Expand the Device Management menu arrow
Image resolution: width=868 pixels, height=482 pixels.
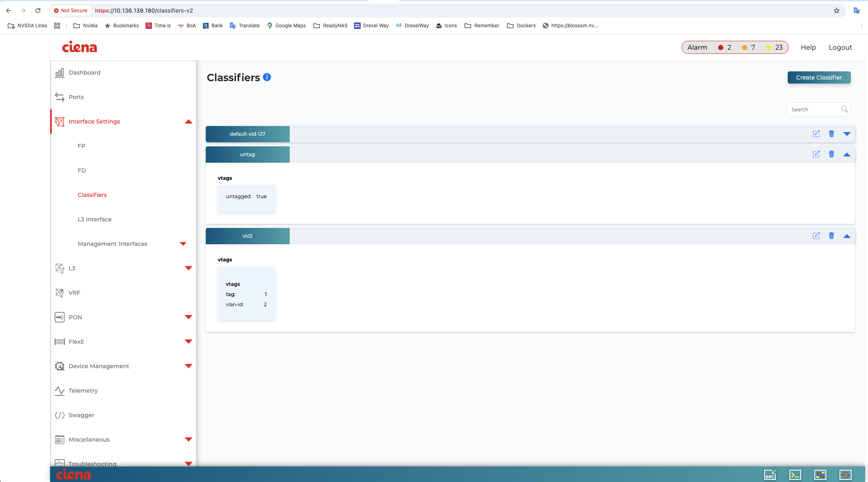coord(188,366)
